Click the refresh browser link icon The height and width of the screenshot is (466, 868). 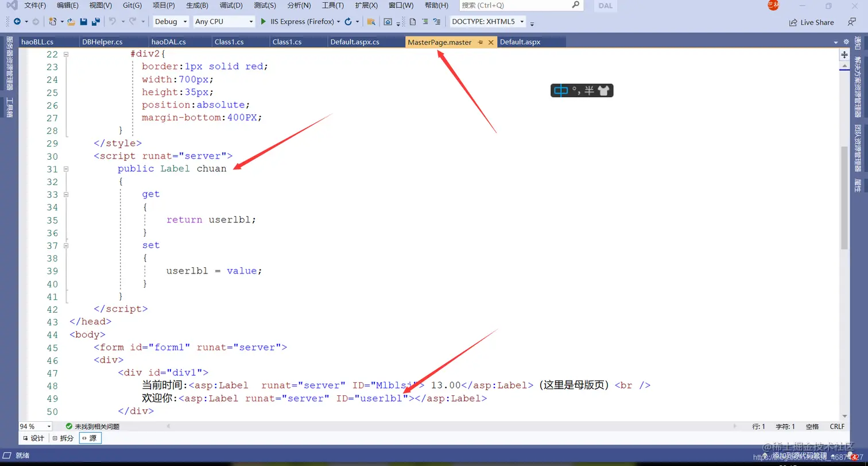(x=348, y=22)
